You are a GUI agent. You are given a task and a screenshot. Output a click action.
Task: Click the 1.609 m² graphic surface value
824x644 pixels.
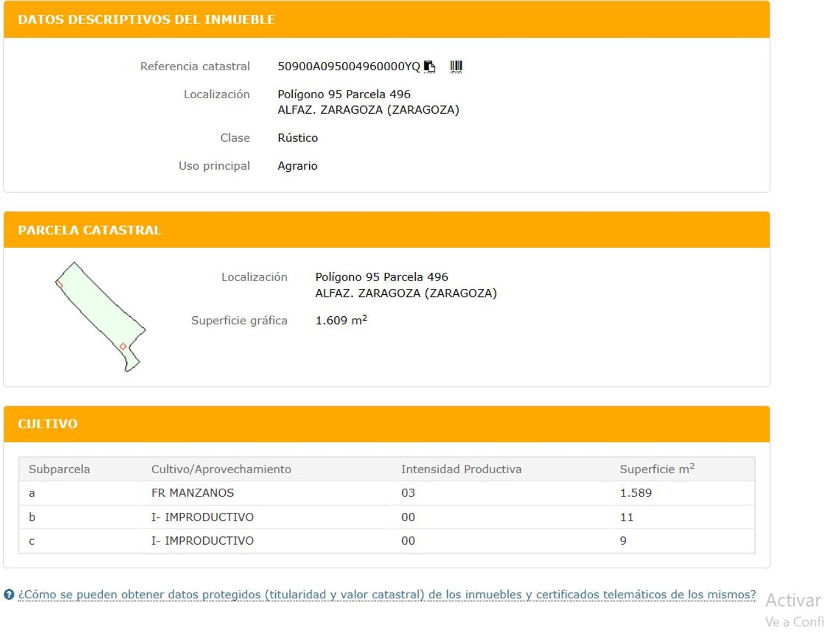[341, 321]
